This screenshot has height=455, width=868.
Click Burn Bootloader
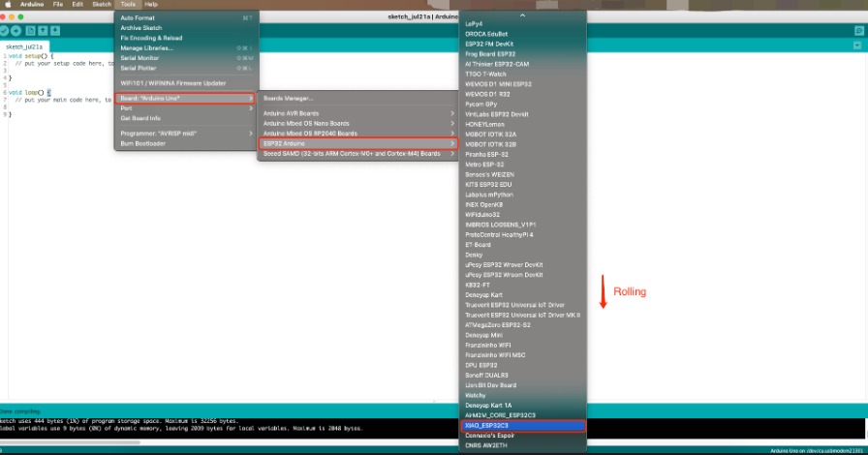point(186,143)
